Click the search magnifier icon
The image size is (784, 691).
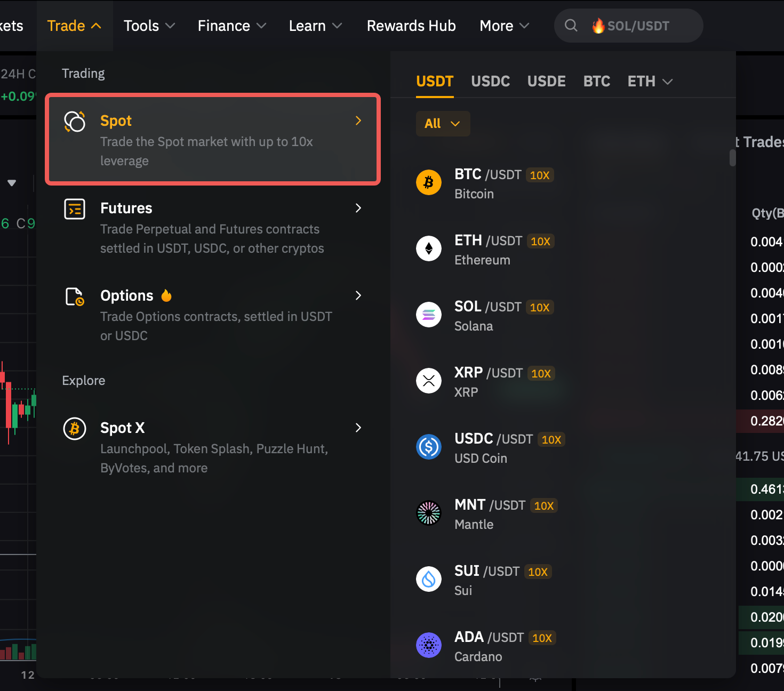(571, 26)
